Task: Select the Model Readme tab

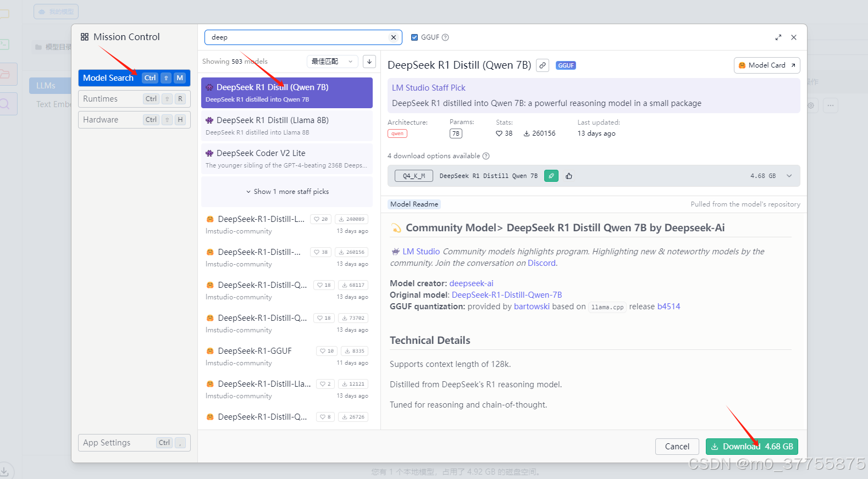Action: tap(414, 204)
